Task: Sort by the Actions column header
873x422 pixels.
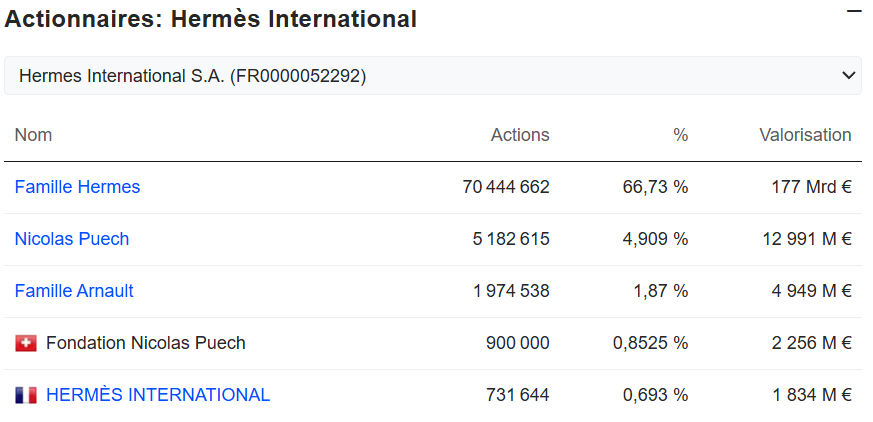Action: point(519,135)
